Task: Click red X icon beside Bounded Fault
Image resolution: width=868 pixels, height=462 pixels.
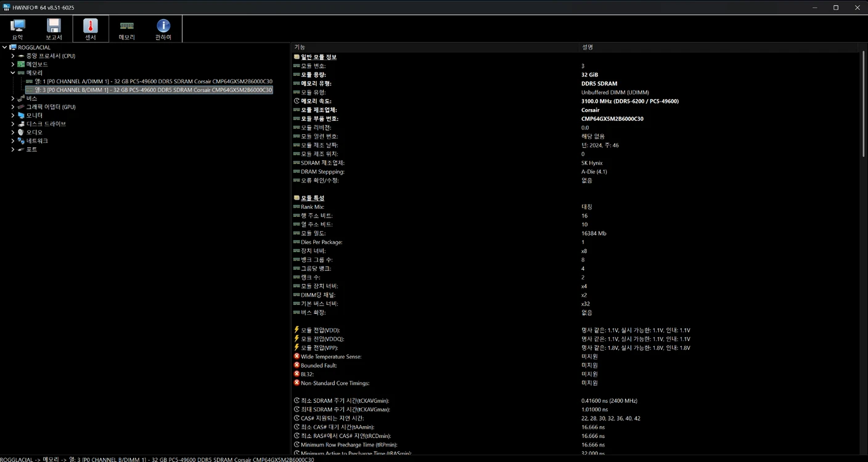Action: coord(297,365)
